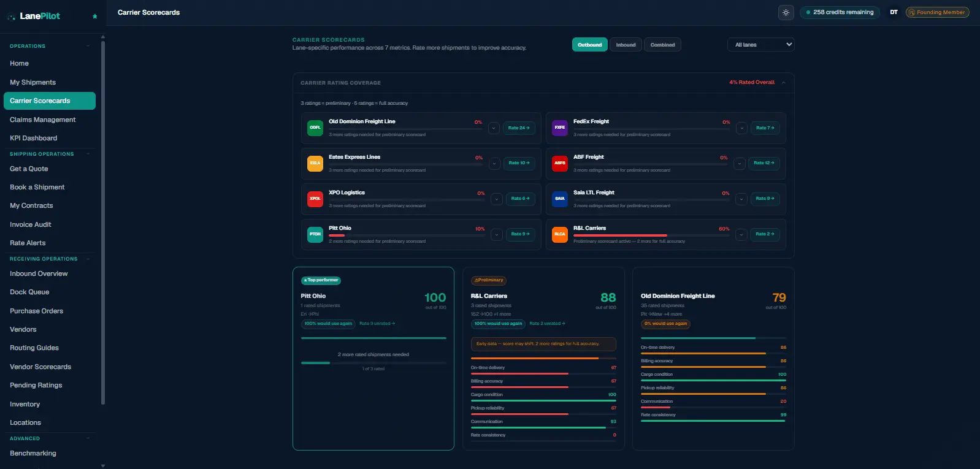Click Rate 9 unrated link on Pitt Ohio card
This screenshot has height=469, width=980.
pos(377,324)
